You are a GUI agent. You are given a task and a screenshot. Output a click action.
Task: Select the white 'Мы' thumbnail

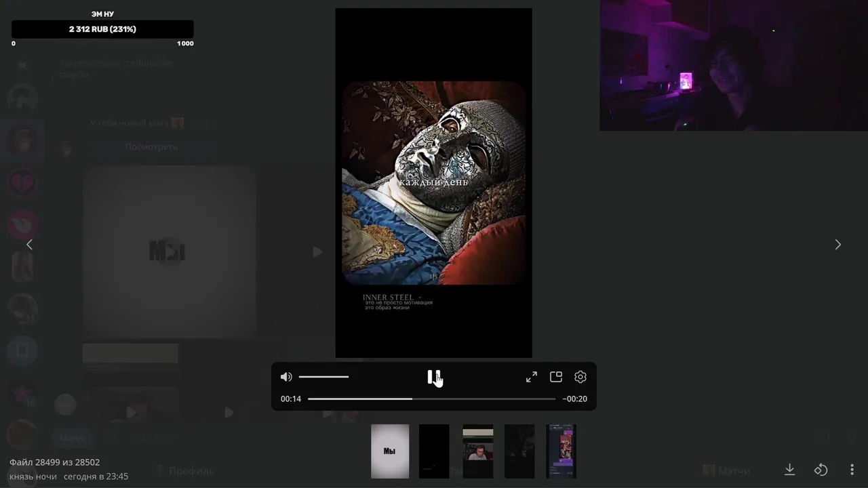click(x=390, y=451)
